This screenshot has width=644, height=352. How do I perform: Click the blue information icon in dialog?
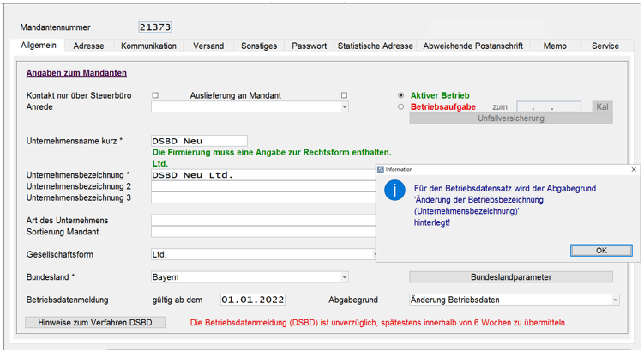(x=394, y=191)
